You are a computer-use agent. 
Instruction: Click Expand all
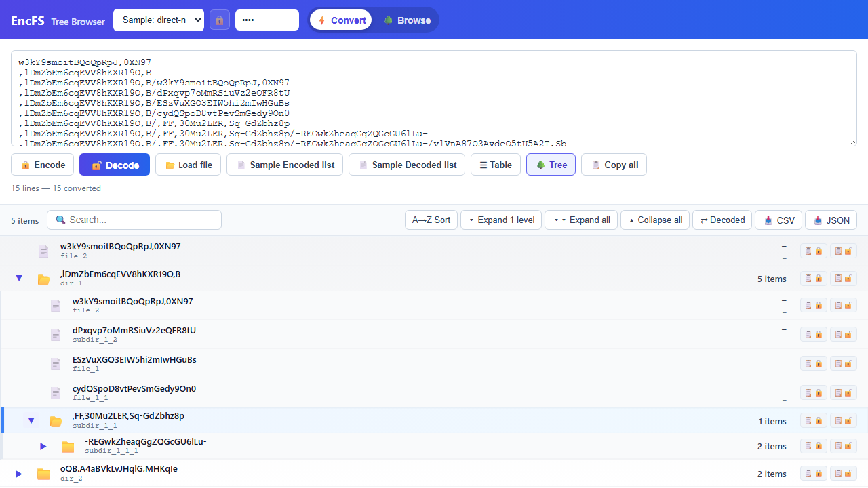pyautogui.click(x=581, y=220)
